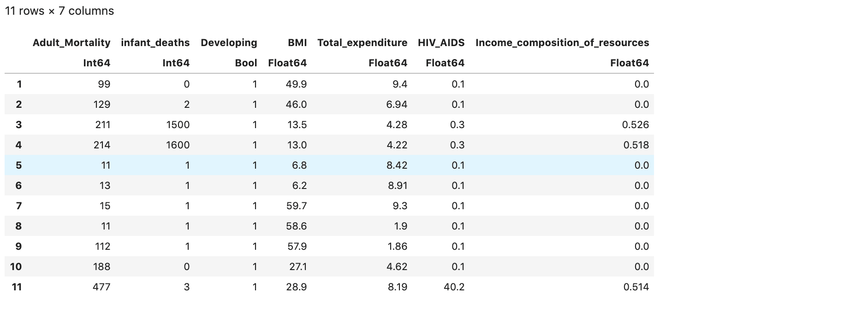The height and width of the screenshot is (318, 868).
Task: Click row index 11
Action: click(x=17, y=287)
